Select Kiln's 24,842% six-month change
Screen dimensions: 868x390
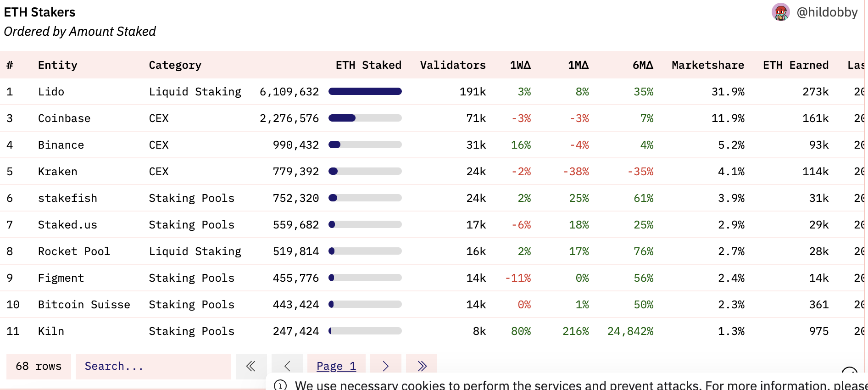pos(630,331)
